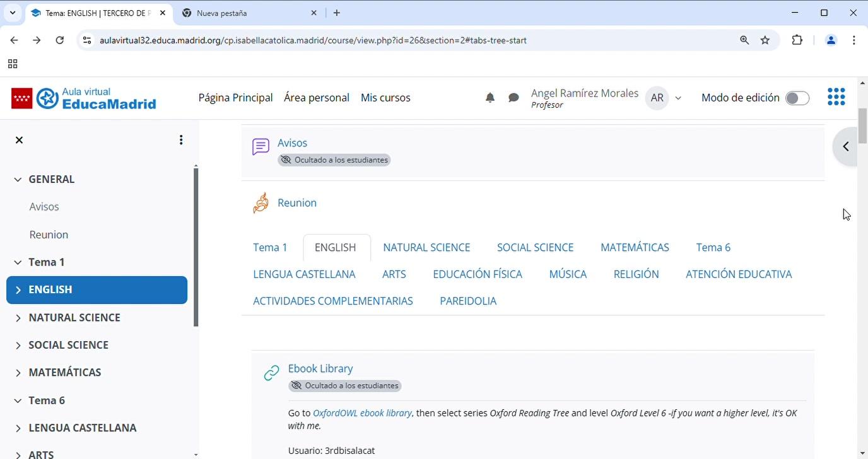The width and height of the screenshot is (868, 459).
Task: Toggle Modo de edición switch
Action: point(797,98)
